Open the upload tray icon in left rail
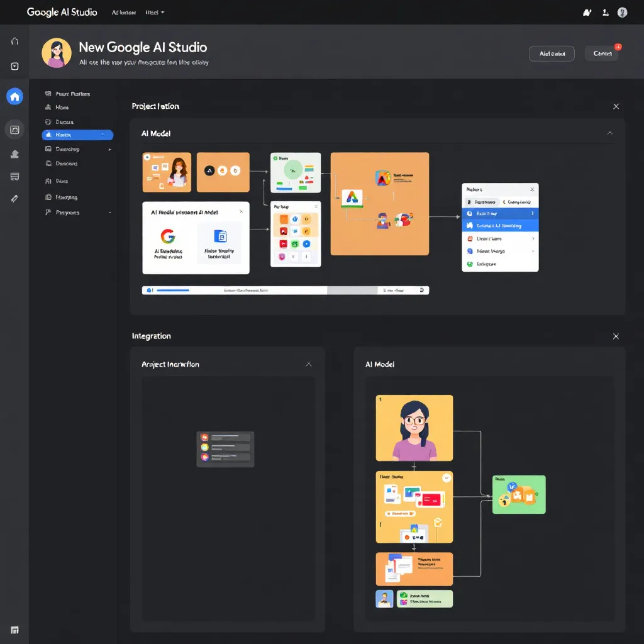644x644 pixels. click(x=15, y=154)
